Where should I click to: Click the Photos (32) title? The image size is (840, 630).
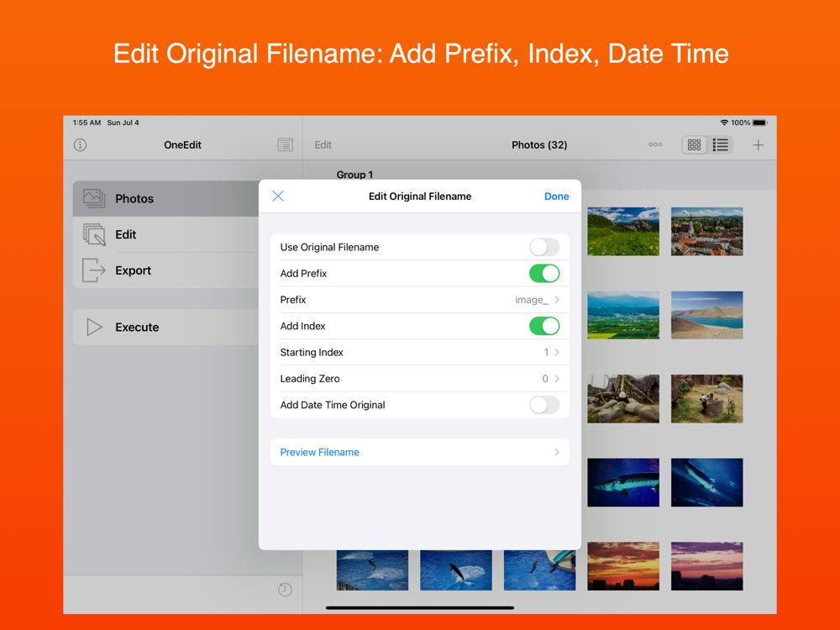[x=539, y=144]
